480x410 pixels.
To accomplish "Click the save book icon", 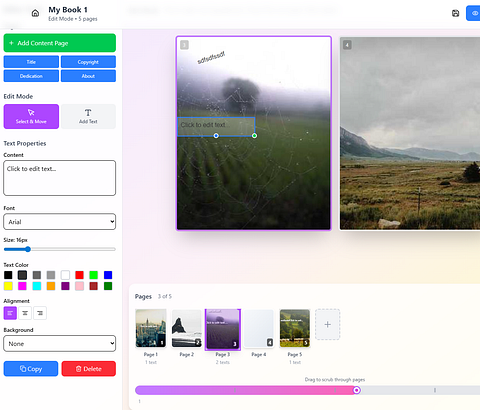I will 455,13.
